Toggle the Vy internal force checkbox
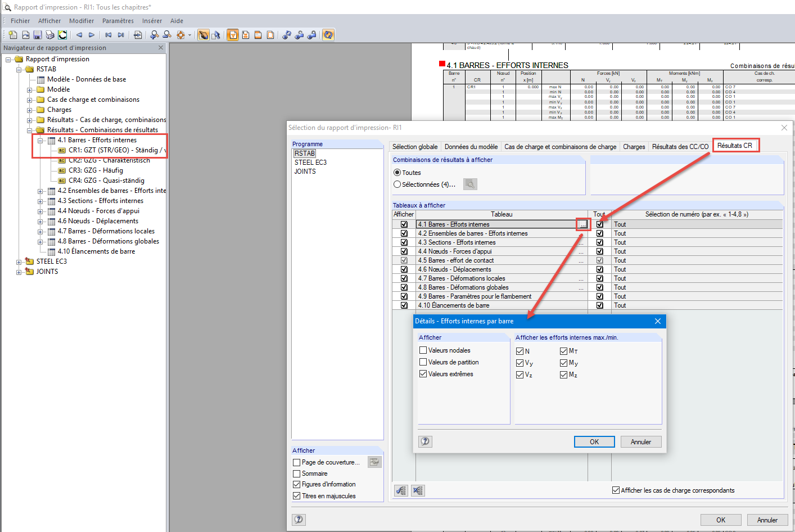The image size is (795, 532). 520,363
